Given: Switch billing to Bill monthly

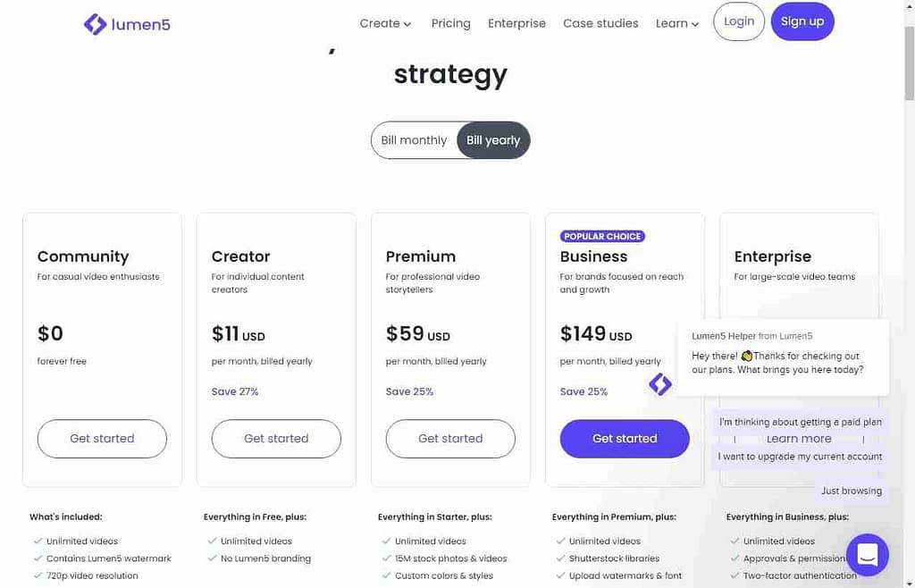Looking at the screenshot, I should click(413, 139).
